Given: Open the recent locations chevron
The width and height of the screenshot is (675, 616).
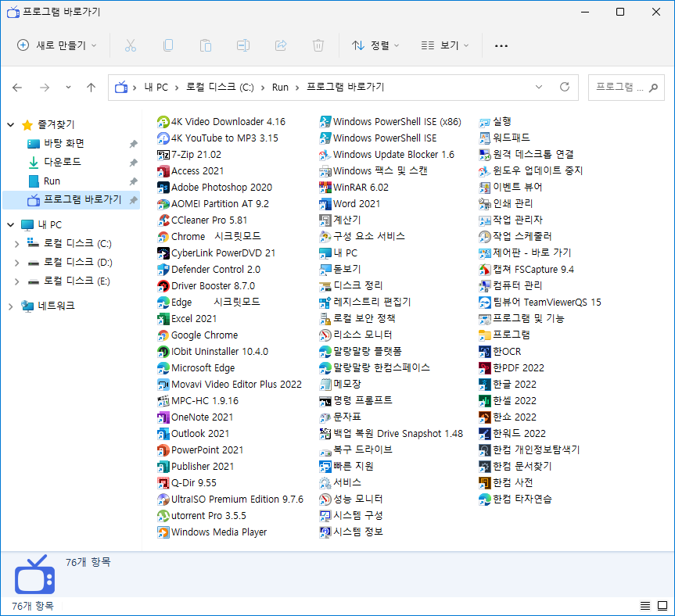Looking at the screenshot, I should pos(68,88).
